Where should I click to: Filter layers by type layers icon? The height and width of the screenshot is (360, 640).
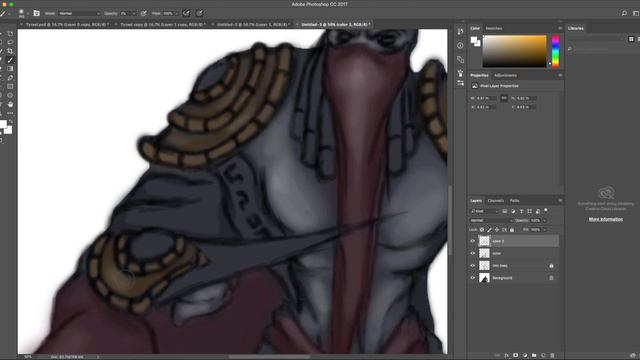click(521, 211)
